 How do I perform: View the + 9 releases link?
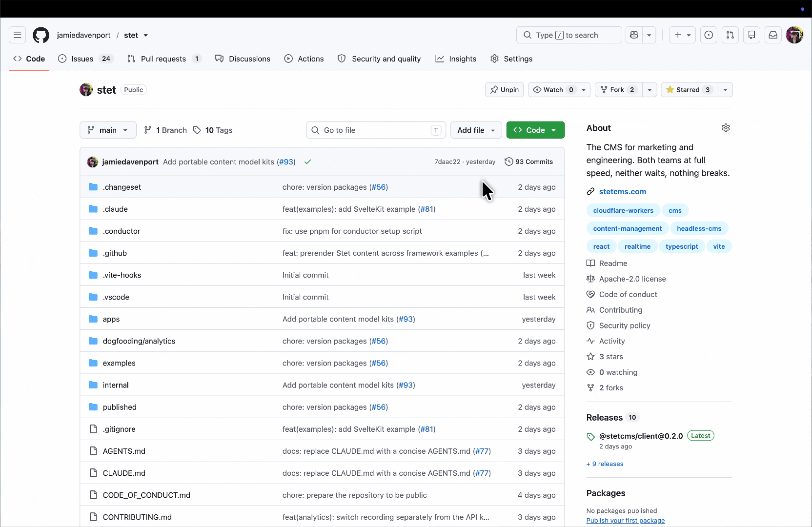[605, 464]
